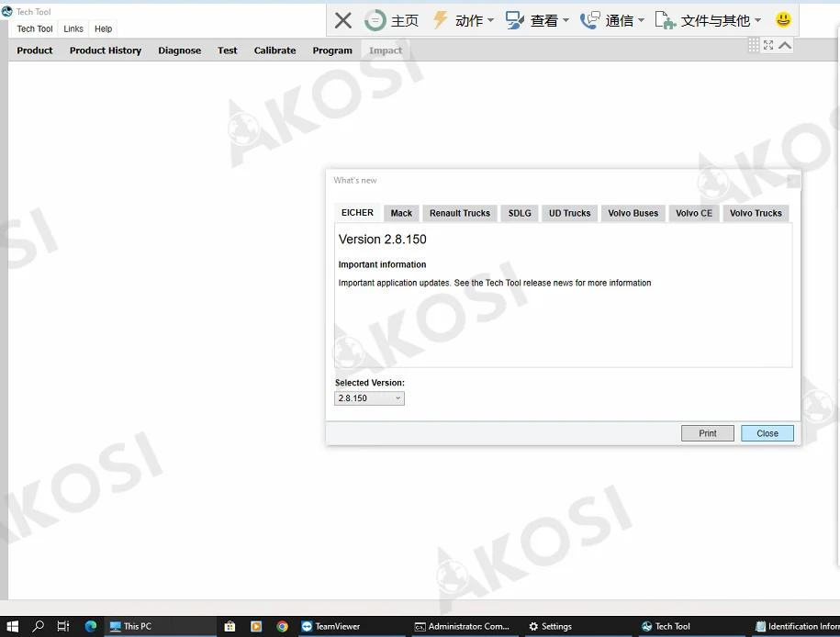The height and width of the screenshot is (637, 840).
Task: Select the UD Trucks tab
Action: (569, 213)
